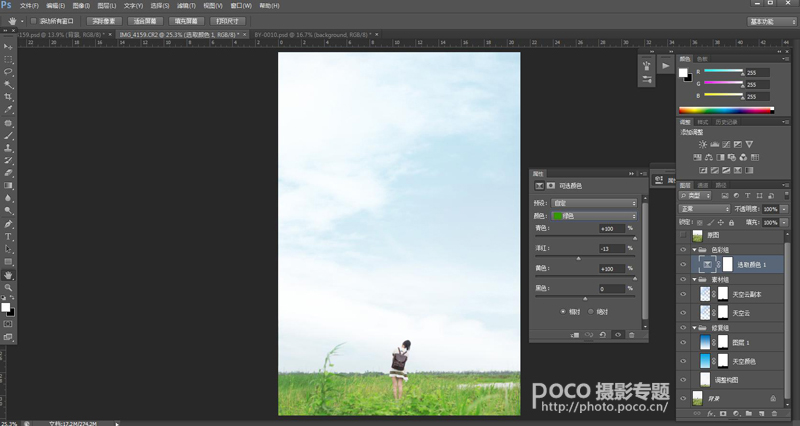Collapse the 修复组 layer group
The image size is (800, 426).
(x=694, y=328)
